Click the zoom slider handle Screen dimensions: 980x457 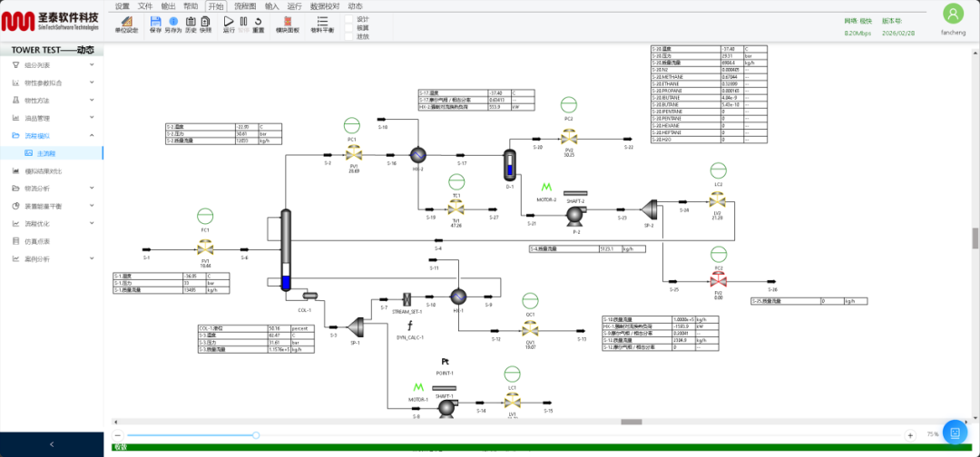point(256,435)
